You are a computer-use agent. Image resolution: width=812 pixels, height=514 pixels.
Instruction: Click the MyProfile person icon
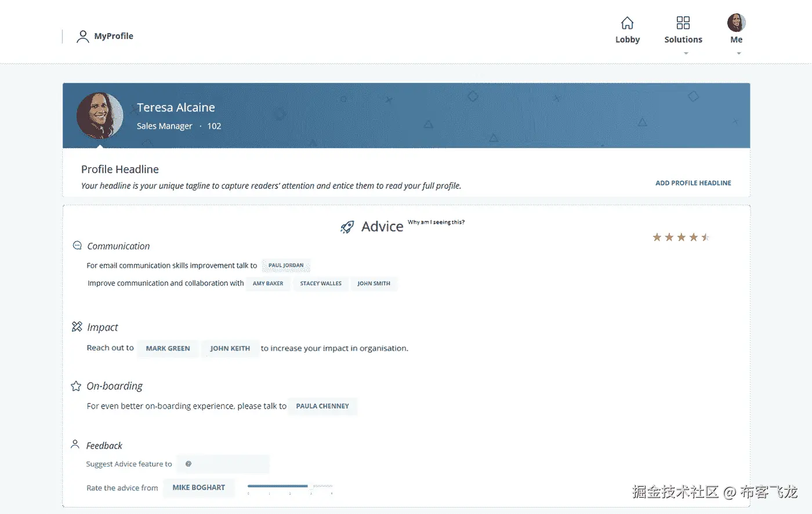(x=83, y=37)
